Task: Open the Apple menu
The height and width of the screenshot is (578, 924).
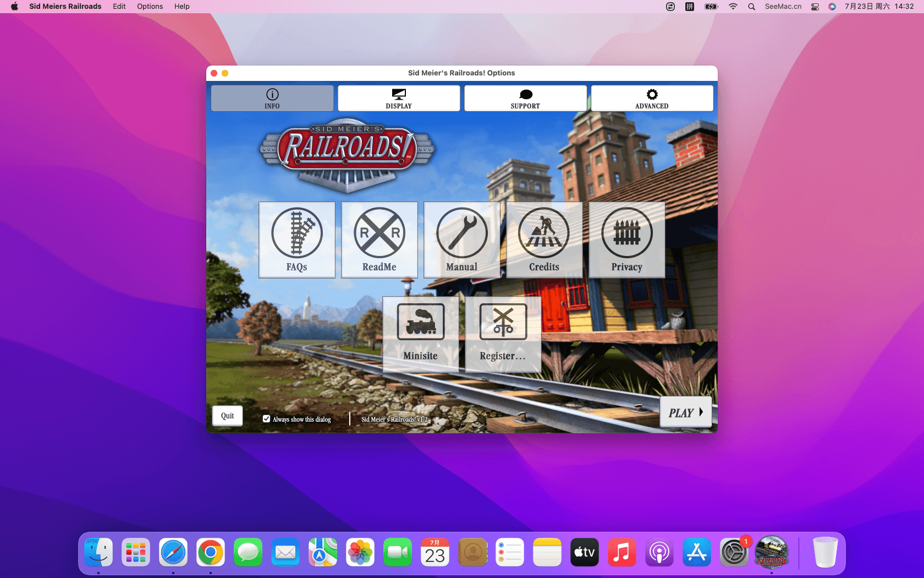Action: tap(15, 7)
